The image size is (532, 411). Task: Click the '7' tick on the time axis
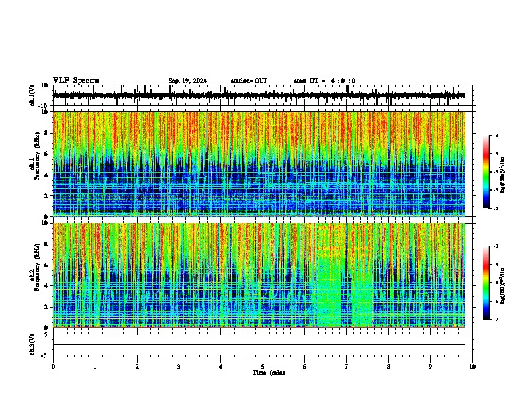[x=347, y=367]
